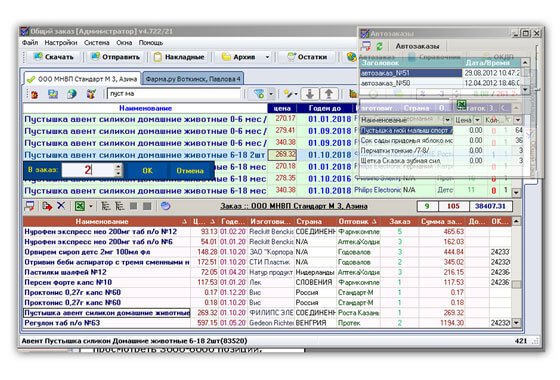Increase order quantity with spinner up arrow
The height and width of the screenshot is (380, 560).
(119, 167)
